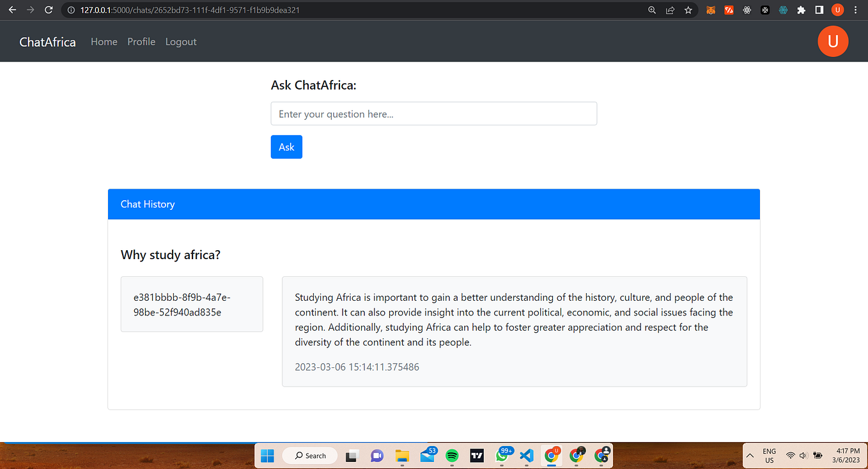Open Visual Studio Code from the taskbar
Viewport: 868px width, 469px height.
coord(527,456)
